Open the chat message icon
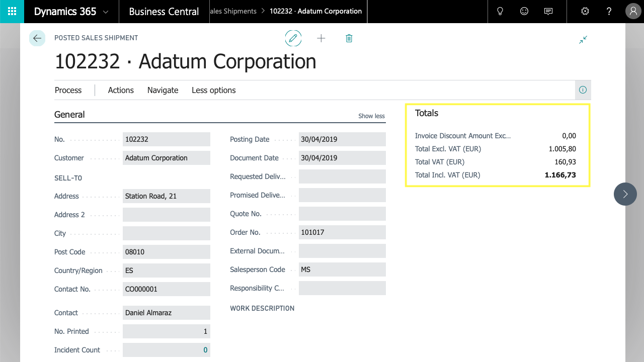644x362 pixels. coord(548,12)
